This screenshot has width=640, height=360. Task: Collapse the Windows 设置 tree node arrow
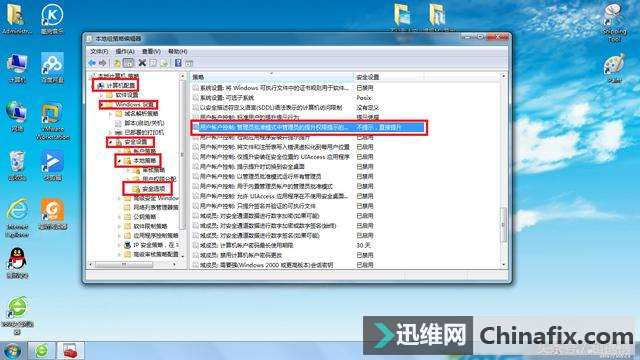102,104
